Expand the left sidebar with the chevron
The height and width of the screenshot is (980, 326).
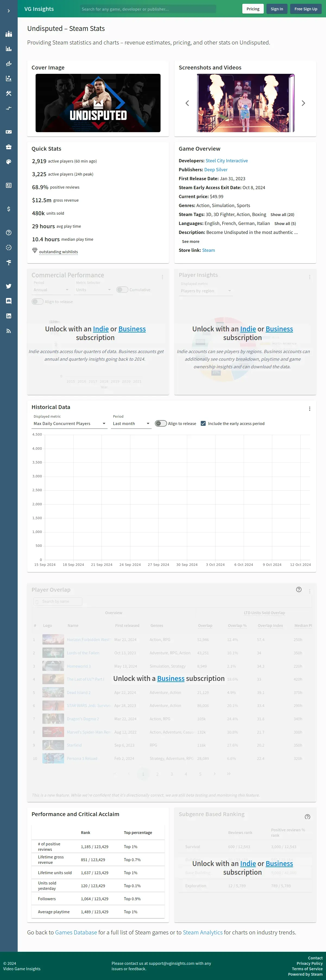[x=9, y=11]
